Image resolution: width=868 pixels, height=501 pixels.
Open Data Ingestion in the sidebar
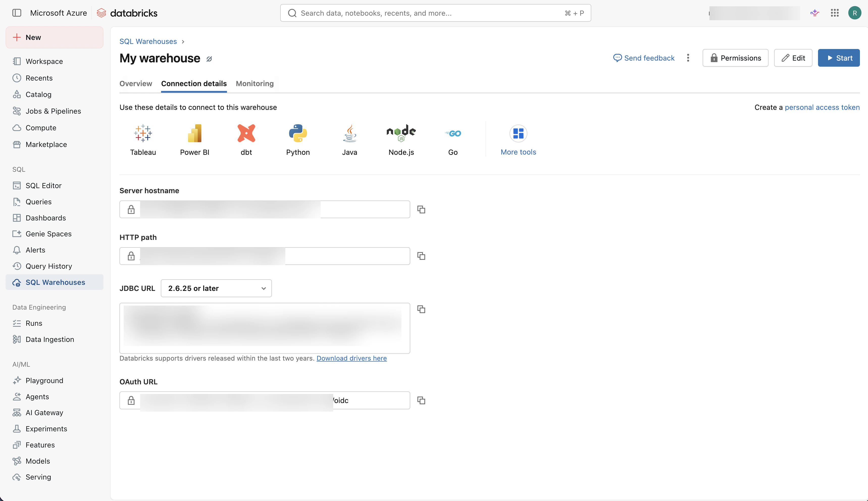pos(54,339)
